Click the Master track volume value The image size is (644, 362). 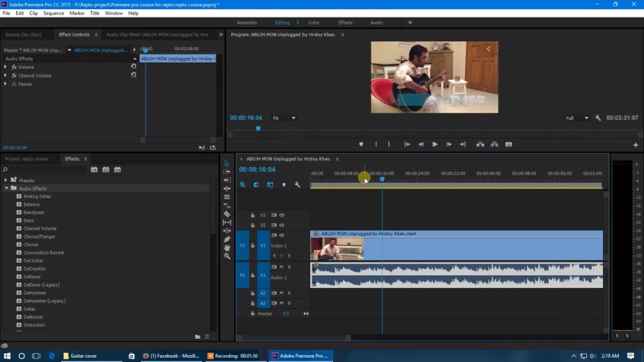[x=285, y=314]
